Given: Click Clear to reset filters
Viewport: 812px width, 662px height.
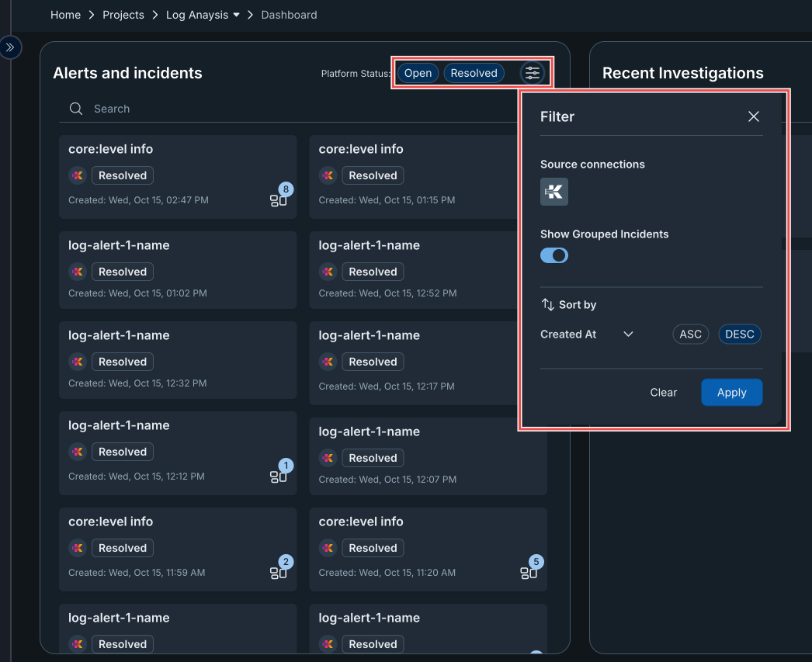Looking at the screenshot, I should pyautogui.click(x=663, y=393).
